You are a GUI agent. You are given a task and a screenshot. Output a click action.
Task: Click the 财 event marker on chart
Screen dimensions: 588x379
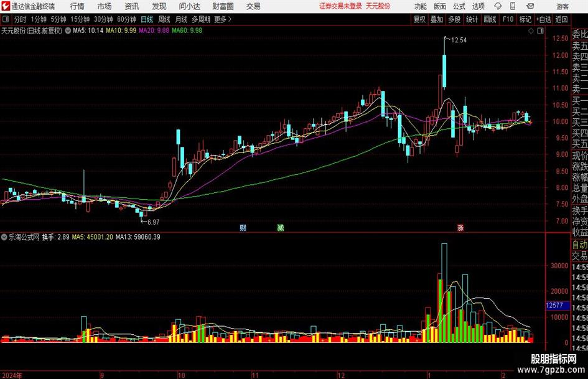click(243, 228)
